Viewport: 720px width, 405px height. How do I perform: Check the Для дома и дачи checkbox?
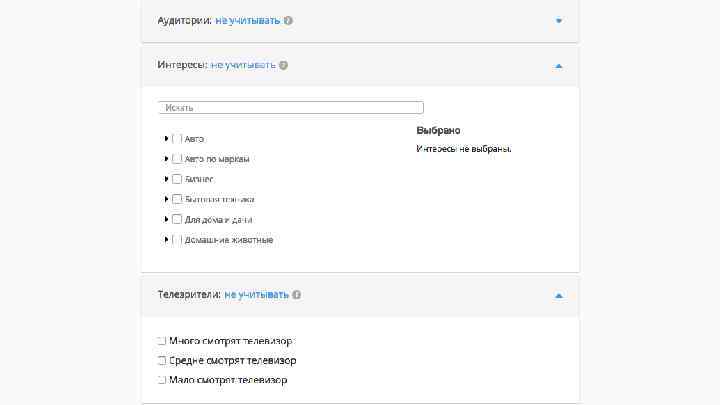(177, 219)
